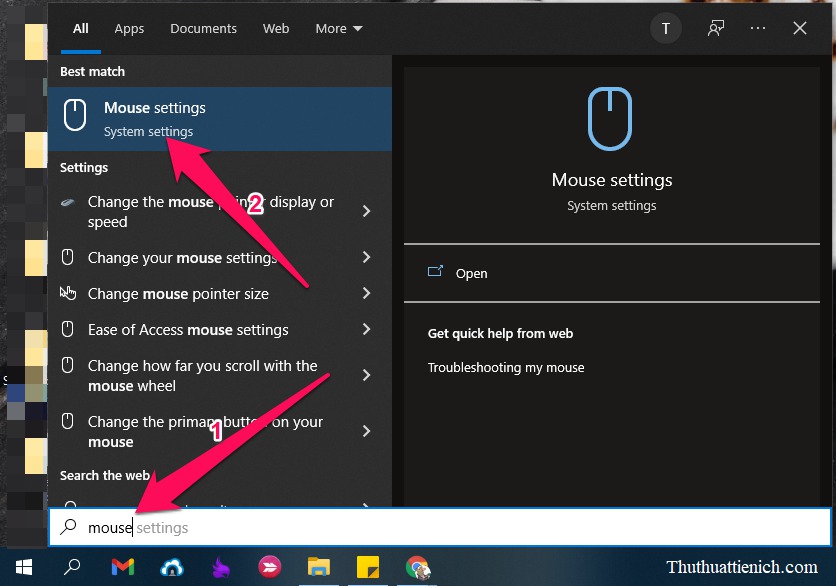Image resolution: width=836 pixels, height=586 pixels.
Task: Expand the Change mouse pointer size result
Action: pyautogui.click(x=367, y=293)
